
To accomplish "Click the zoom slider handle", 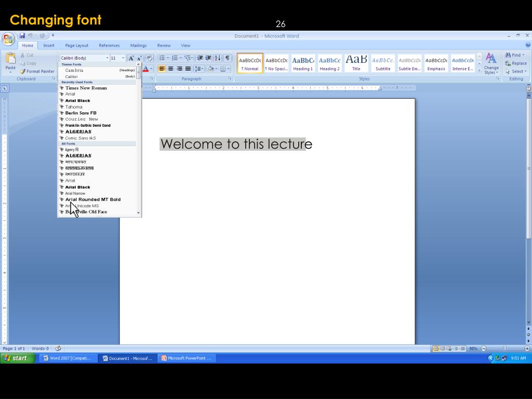I will [x=504, y=349].
